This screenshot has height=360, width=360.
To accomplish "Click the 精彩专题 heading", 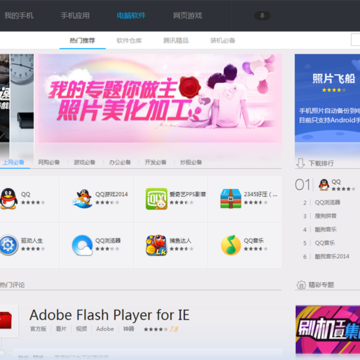I will [x=321, y=285].
